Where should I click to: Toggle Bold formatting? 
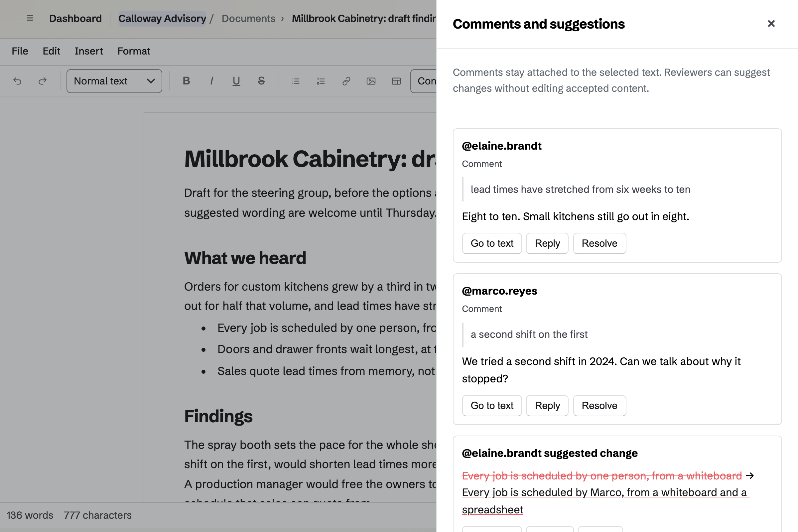pyautogui.click(x=186, y=81)
